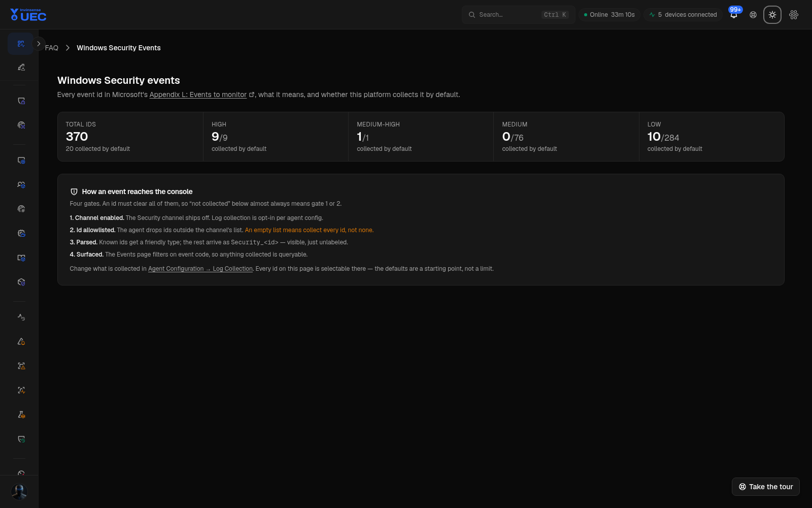The height and width of the screenshot is (508, 812).
Task: Click the Online 33m 10s status pill
Action: 609,15
